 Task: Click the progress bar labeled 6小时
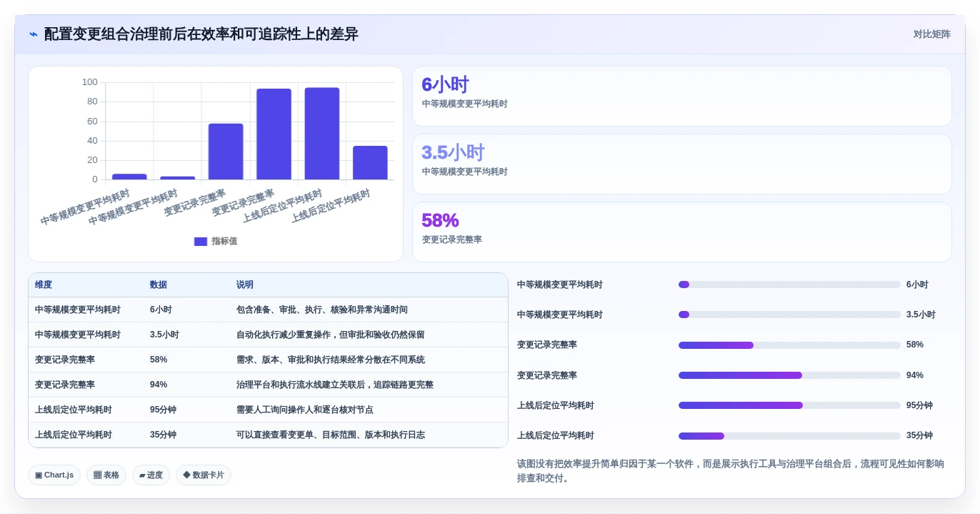coord(789,285)
